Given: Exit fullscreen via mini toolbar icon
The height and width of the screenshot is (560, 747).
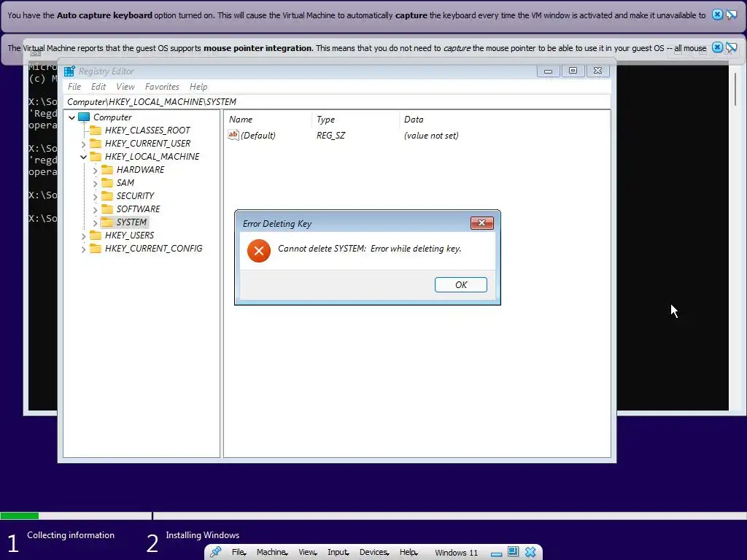Looking at the screenshot, I should coord(513,552).
